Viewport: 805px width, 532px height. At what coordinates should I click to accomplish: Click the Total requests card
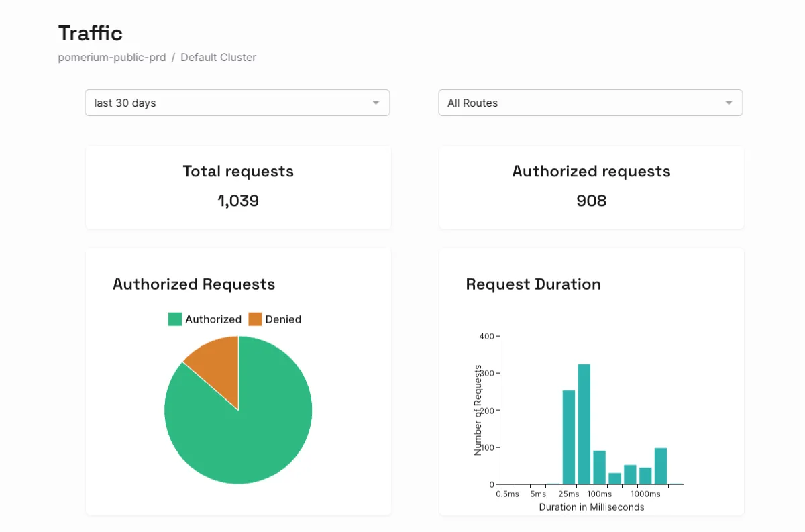[238, 187]
